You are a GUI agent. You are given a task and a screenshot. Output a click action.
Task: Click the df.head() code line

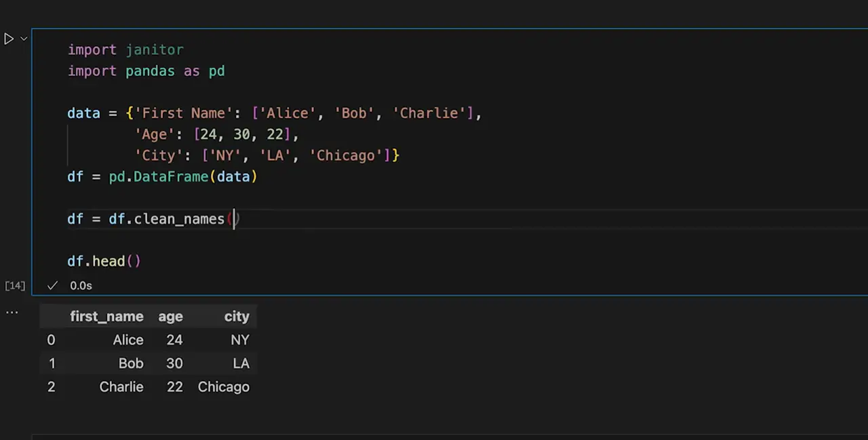[104, 261]
